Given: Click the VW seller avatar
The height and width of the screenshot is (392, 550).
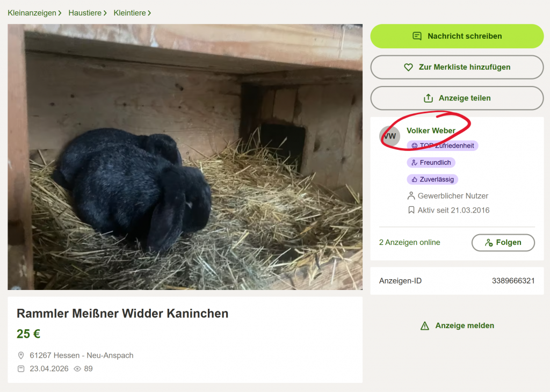Looking at the screenshot, I should [390, 136].
